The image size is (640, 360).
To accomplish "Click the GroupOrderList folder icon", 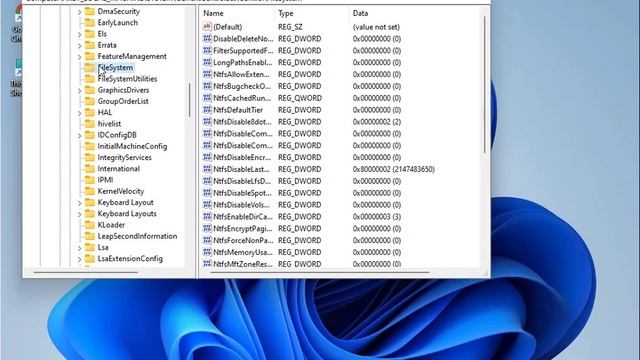I will (90, 101).
